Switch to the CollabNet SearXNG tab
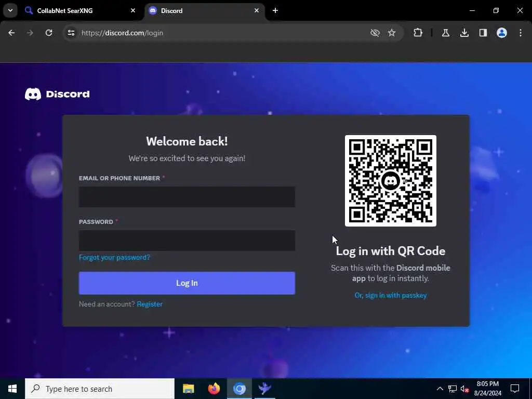 tap(81, 10)
